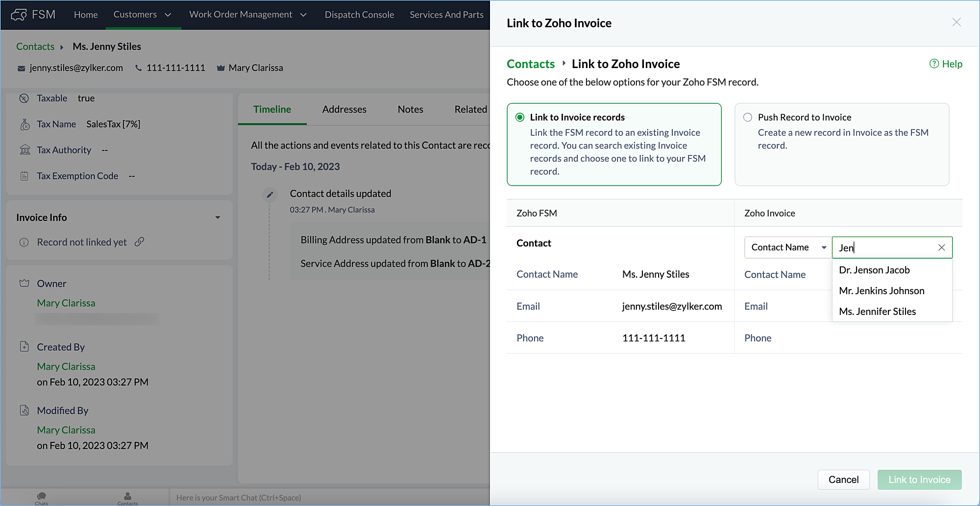
Task: Choose Mr. Jenkins Johnson from suggestions
Action: point(892,291)
